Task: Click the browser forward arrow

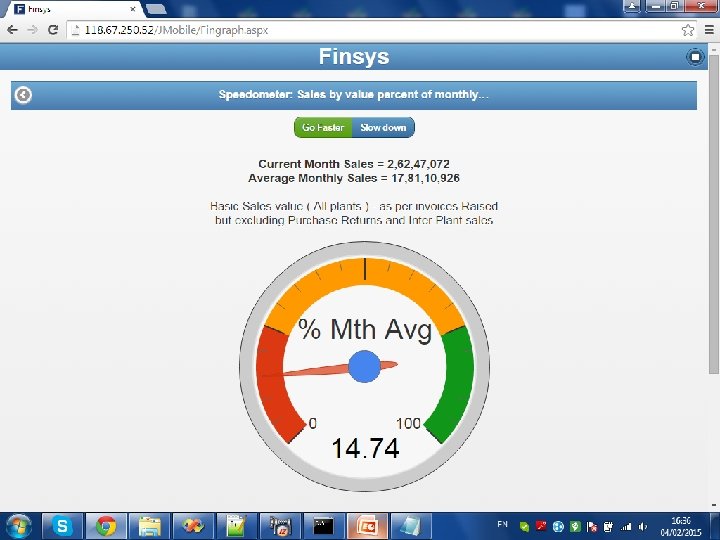Action: (33, 30)
